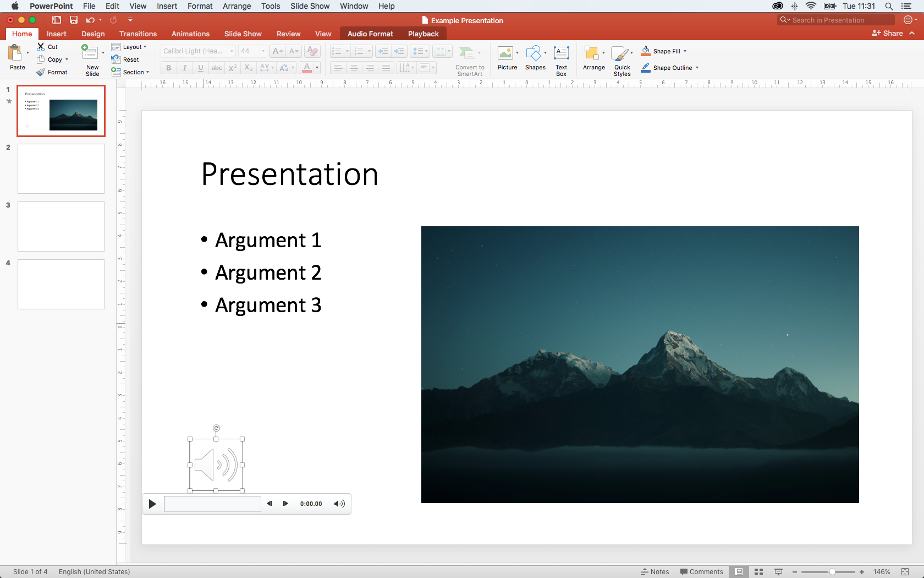Open the Shape Fill dropdown
Screen dimensions: 924x578
(x=685, y=51)
